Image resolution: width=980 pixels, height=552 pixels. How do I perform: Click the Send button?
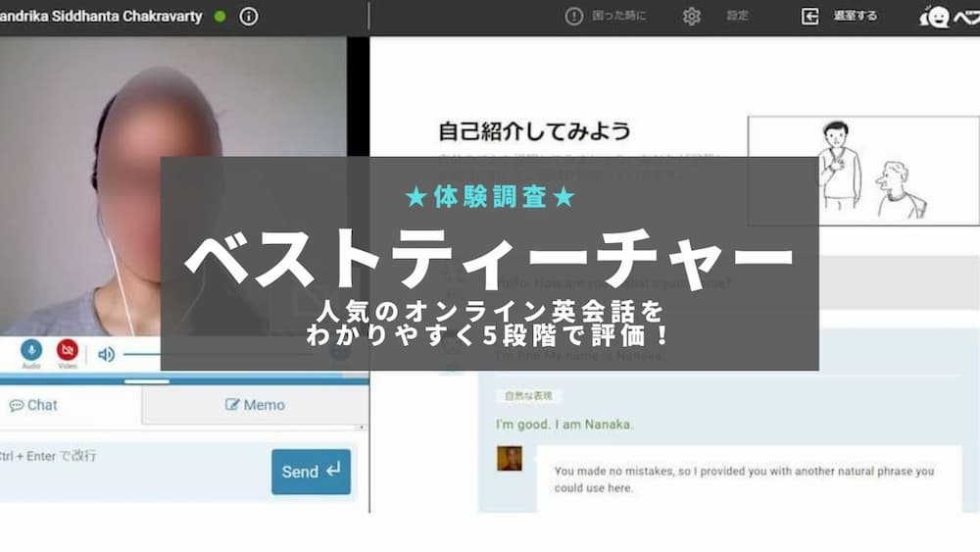(x=311, y=472)
